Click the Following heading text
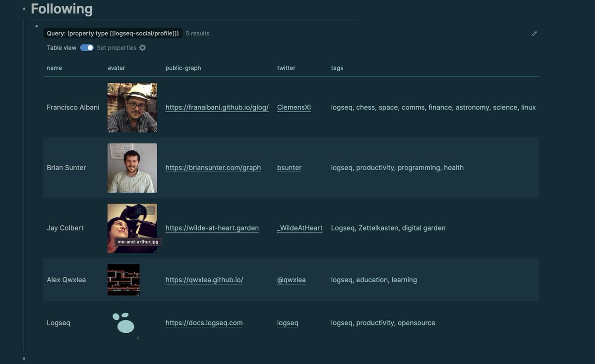This screenshot has height=364, width=595. pos(61,9)
